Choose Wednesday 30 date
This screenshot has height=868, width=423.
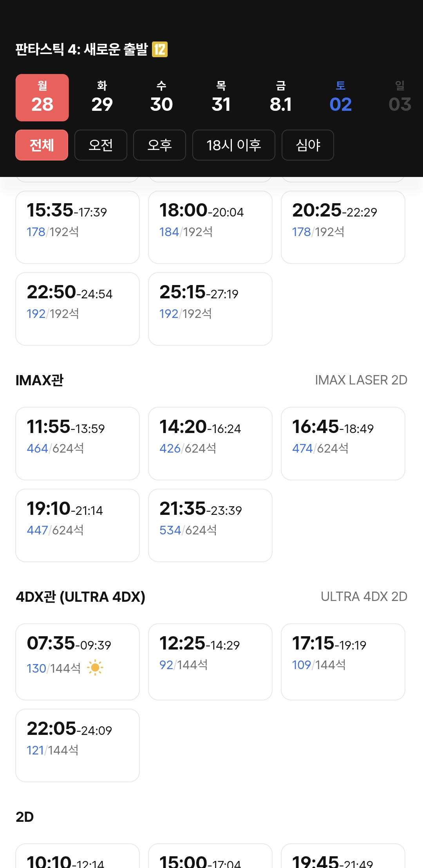click(161, 97)
